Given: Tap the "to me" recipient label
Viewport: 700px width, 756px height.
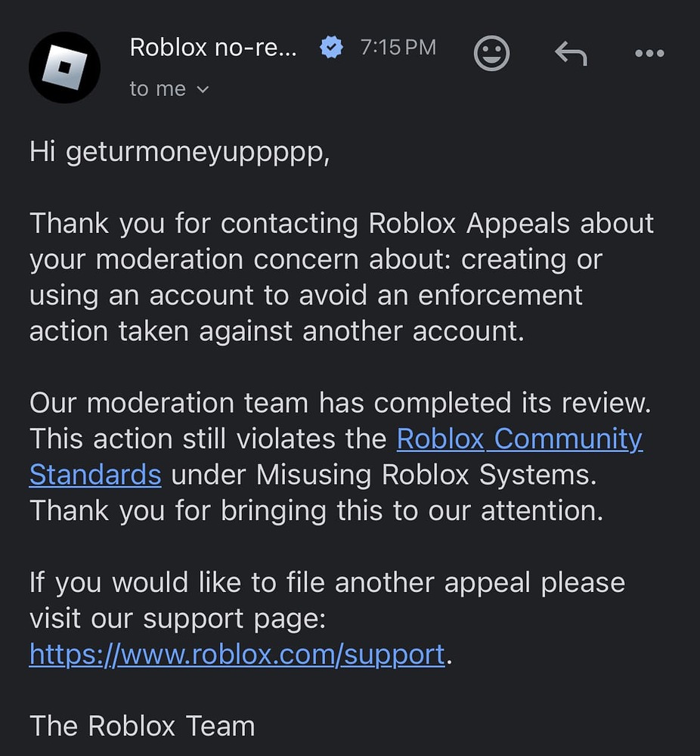Looking at the screenshot, I should click(x=157, y=88).
